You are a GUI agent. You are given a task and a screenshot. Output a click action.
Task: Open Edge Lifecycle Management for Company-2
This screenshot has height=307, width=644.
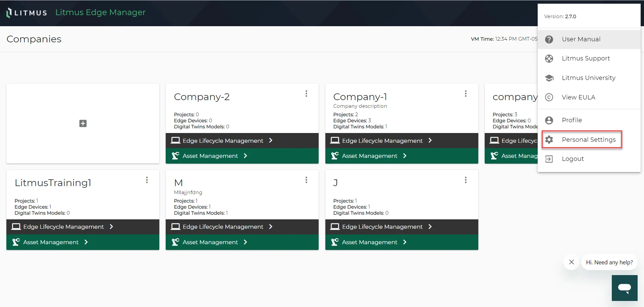(242, 140)
